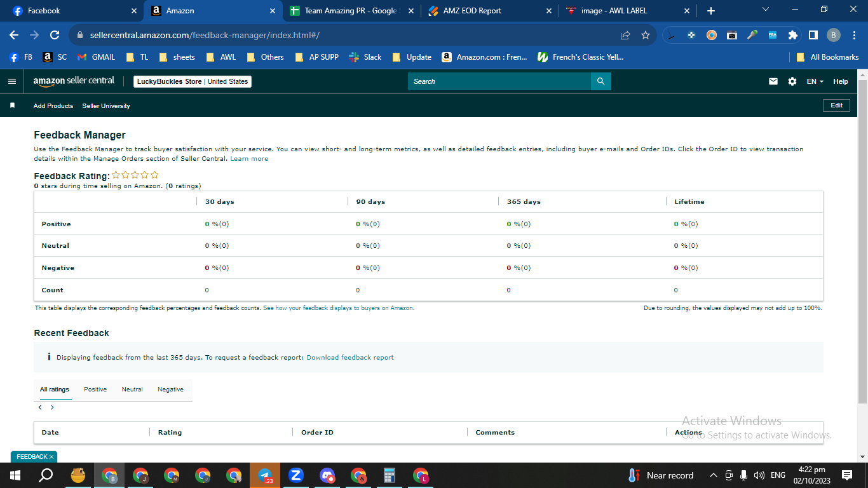Open the Extensions puzzle piece menu
868x488 pixels.
pyautogui.click(x=792, y=35)
